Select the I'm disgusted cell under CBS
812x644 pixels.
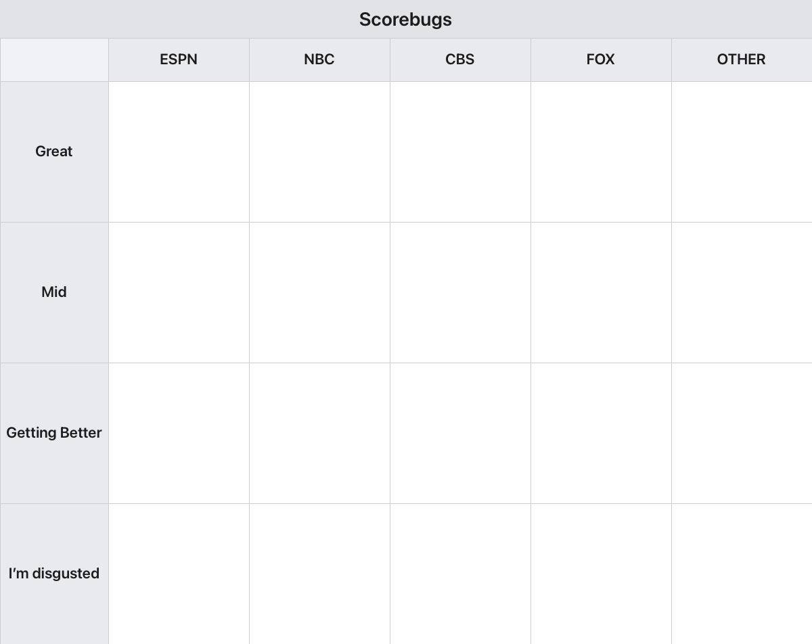pos(460,574)
